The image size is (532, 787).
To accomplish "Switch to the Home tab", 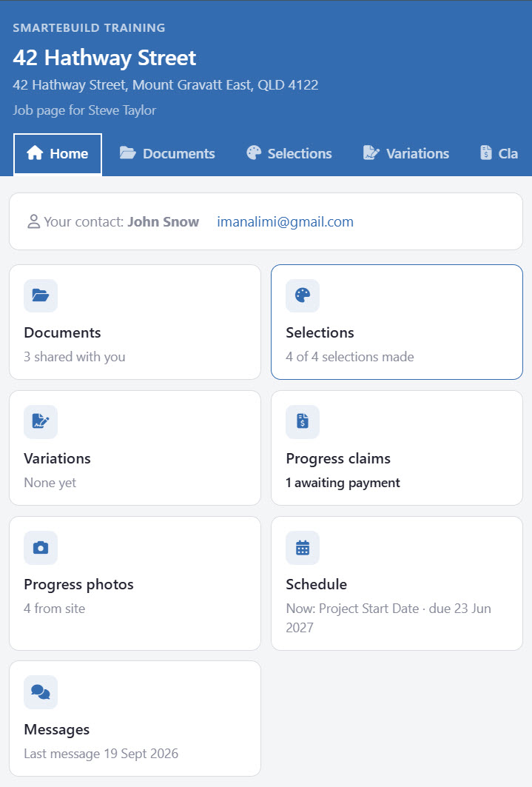I will coord(58,154).
